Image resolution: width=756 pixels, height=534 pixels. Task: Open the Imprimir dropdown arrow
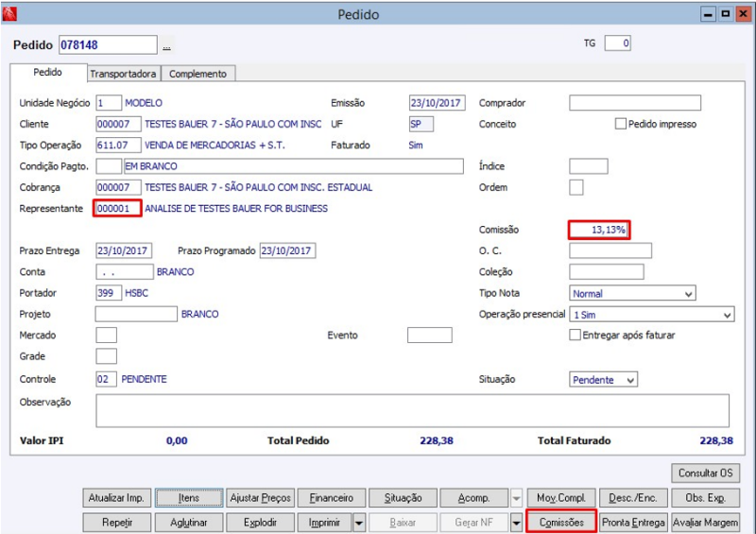[x=359, y=523]
